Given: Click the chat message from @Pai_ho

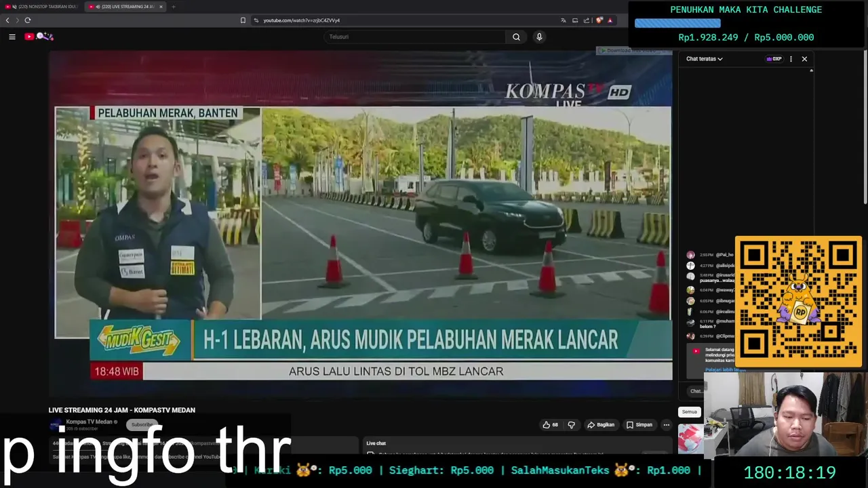Looking at the screenshot, I should [711, 255].
